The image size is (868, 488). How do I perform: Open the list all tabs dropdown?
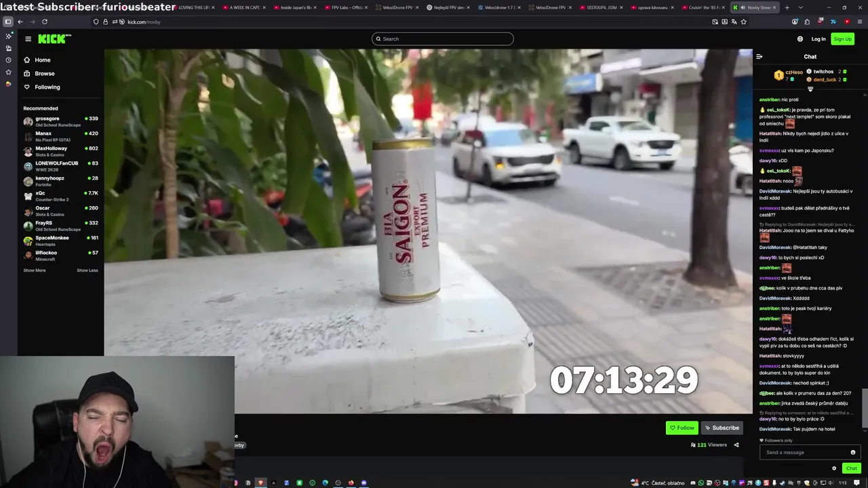(x=800, y=7)
